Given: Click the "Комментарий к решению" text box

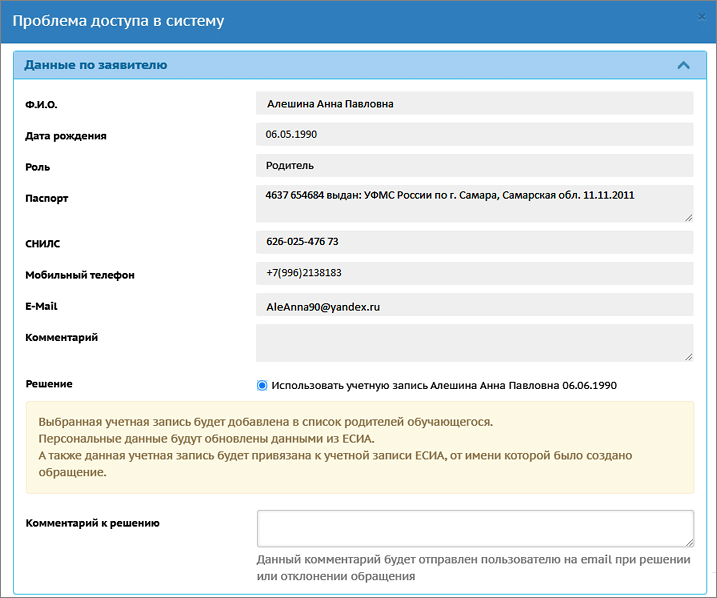Looking at the screenshot, I should [474, 528].
